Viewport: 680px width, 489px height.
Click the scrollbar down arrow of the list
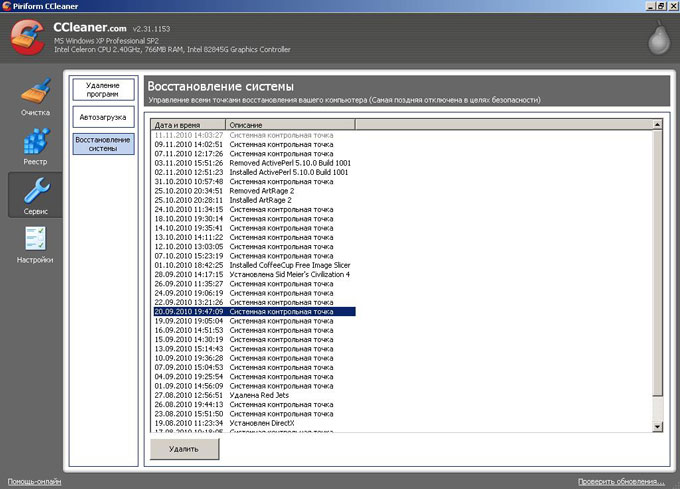click(x=657, y=427)
